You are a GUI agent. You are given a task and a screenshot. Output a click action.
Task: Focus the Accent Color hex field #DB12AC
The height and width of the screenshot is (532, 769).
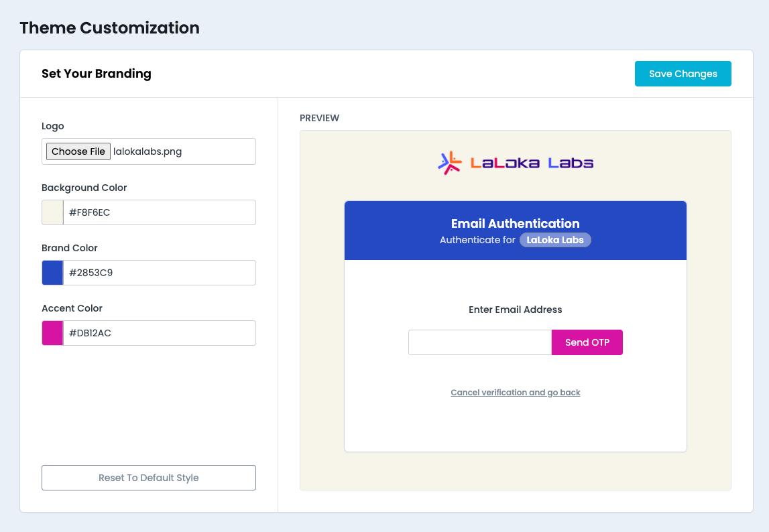point(159,333)
